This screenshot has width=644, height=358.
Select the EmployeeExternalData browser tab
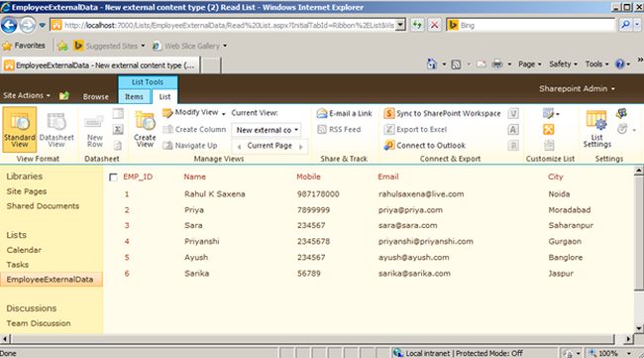pyautogui.click(x=101, y=65)
